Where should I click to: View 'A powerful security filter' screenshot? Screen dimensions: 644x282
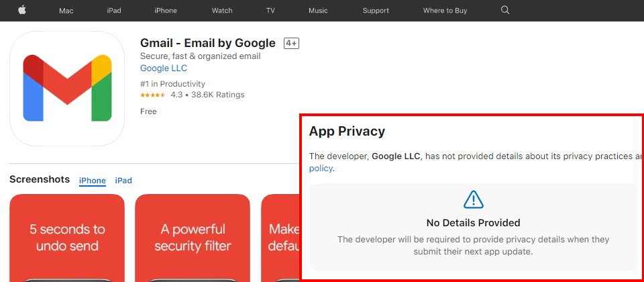pyautogui.click(x=193, y=238)
